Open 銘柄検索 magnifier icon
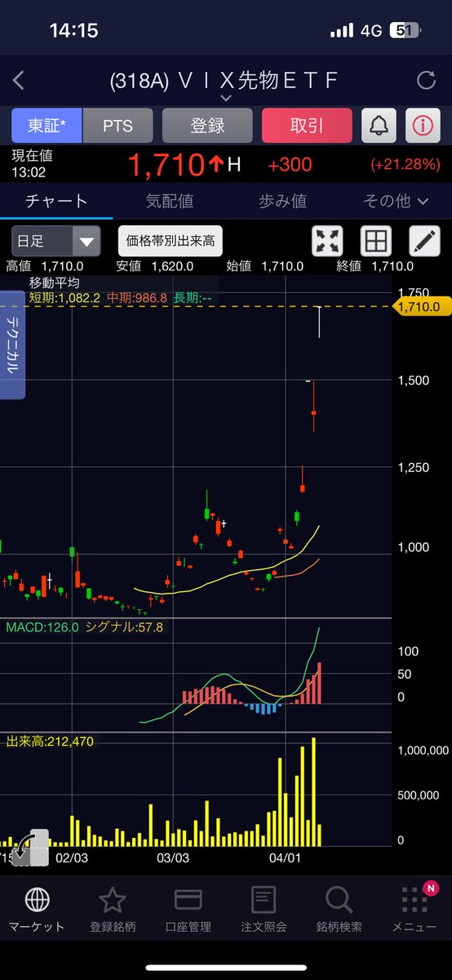This screenshot has height=980, width=452. click(339, 900)
